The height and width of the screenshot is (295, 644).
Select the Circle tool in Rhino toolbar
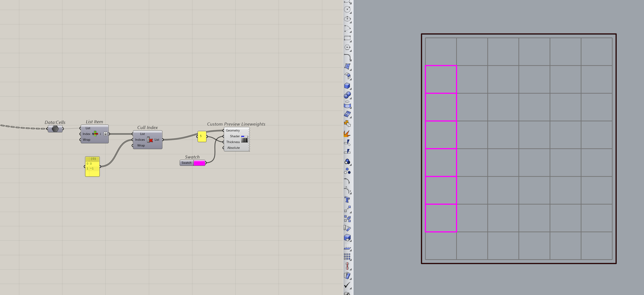(x=347, y=9)
